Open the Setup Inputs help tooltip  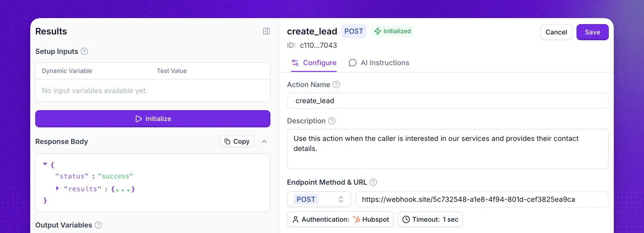pos(84,52)
